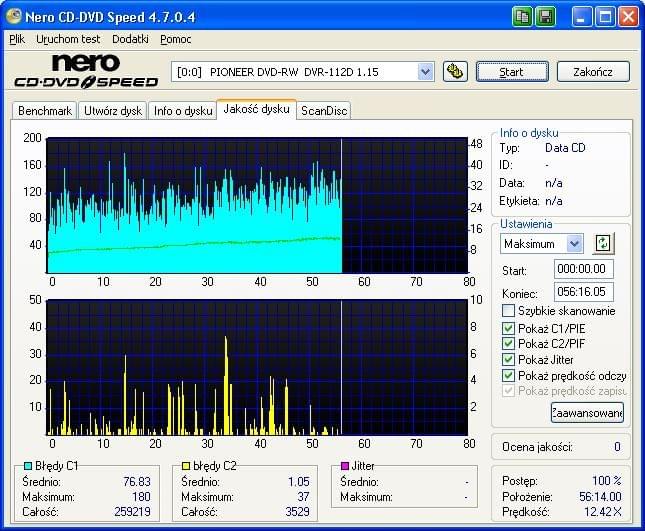This screenshot has width=645, height=531.
Task: Toggle Szybkie skanowanie checkbox
Action: tap(508, 311)
